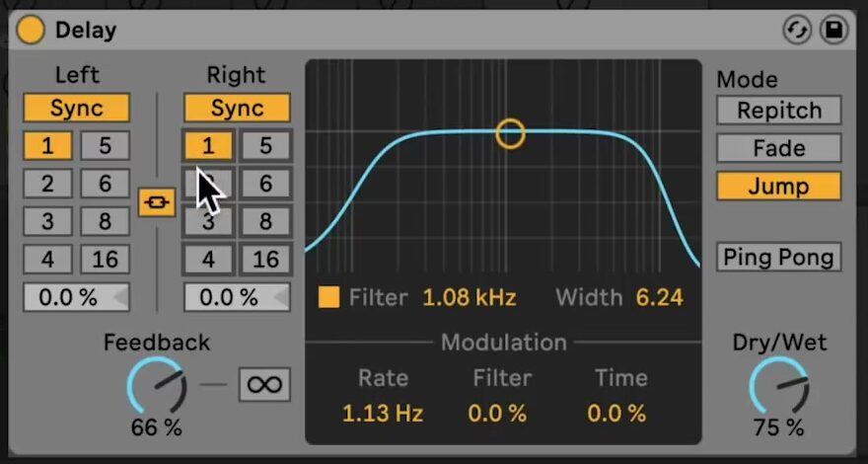This screenshot has width=868, height=464.
Task: Select Right delay time 1
Action: click(208, 146)
